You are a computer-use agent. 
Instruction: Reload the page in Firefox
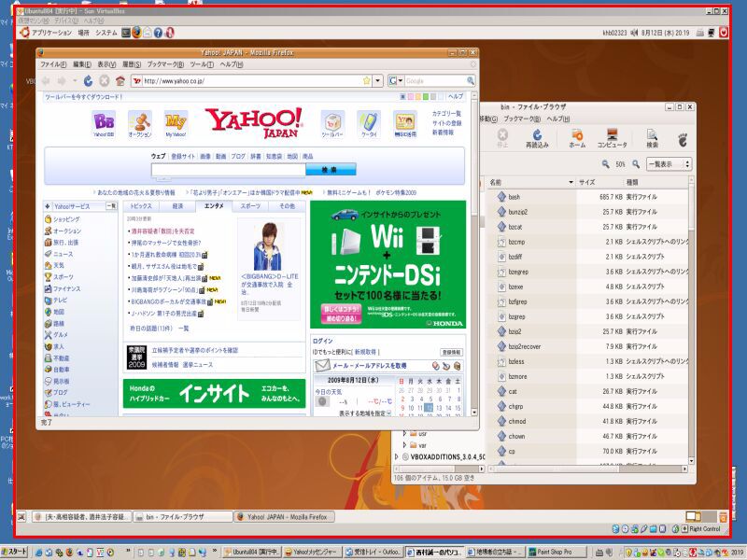88,81
